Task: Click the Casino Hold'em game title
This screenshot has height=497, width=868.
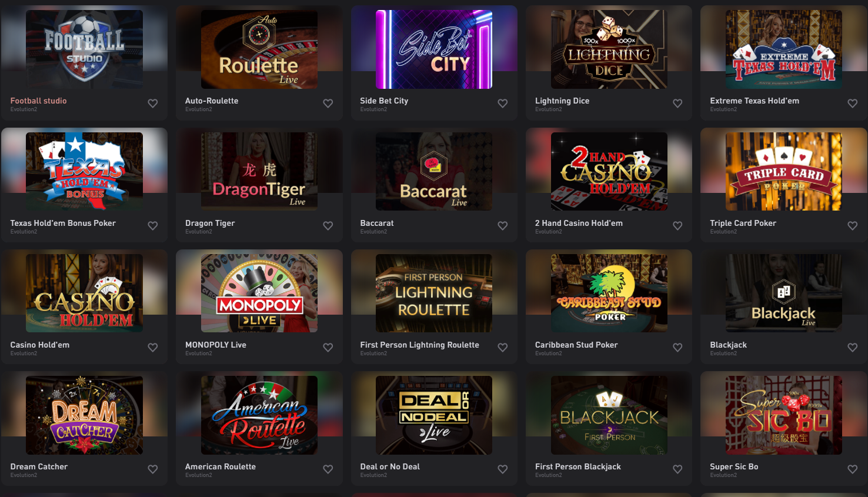Action: (x=40, y=345)
